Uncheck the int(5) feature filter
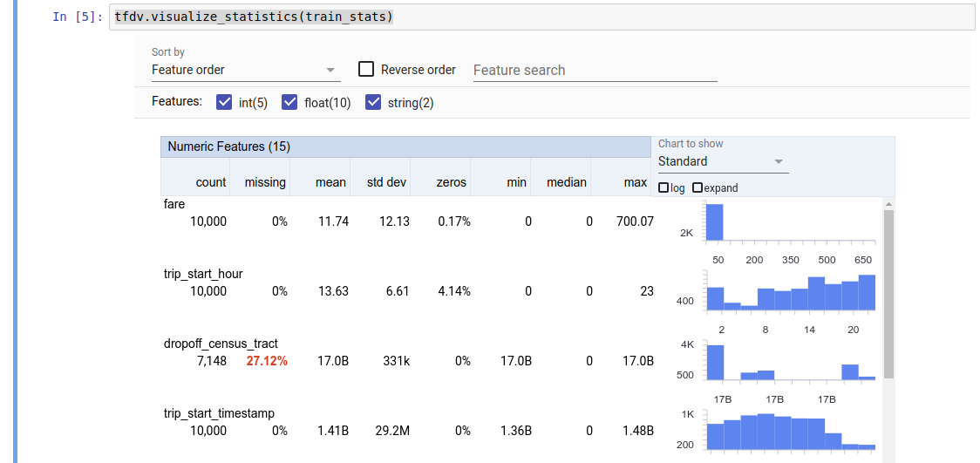This screenshot has width=980, height=463. click(x=223, y=102)
